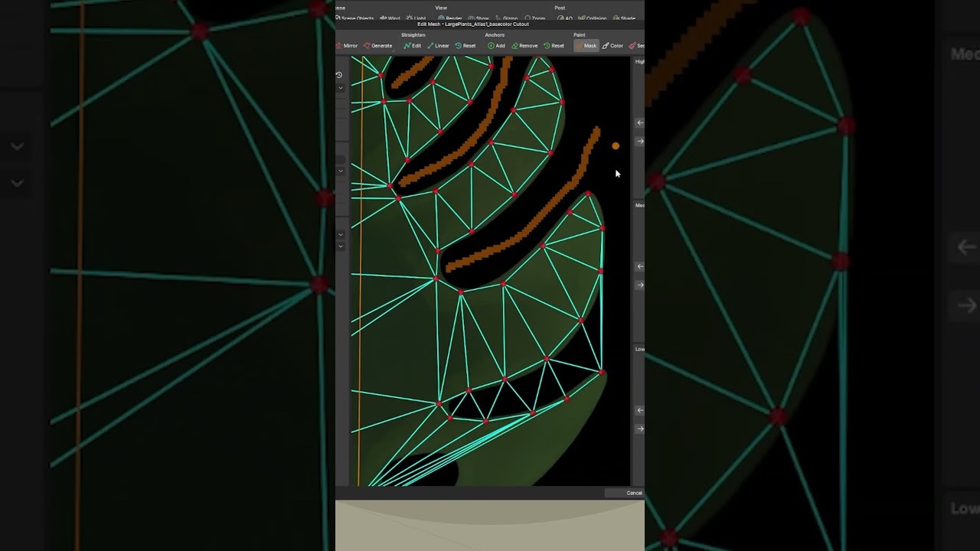Click the history clock icon in left sidebar
This screenshot has height=551, width=980.
[x=339, y=75]
